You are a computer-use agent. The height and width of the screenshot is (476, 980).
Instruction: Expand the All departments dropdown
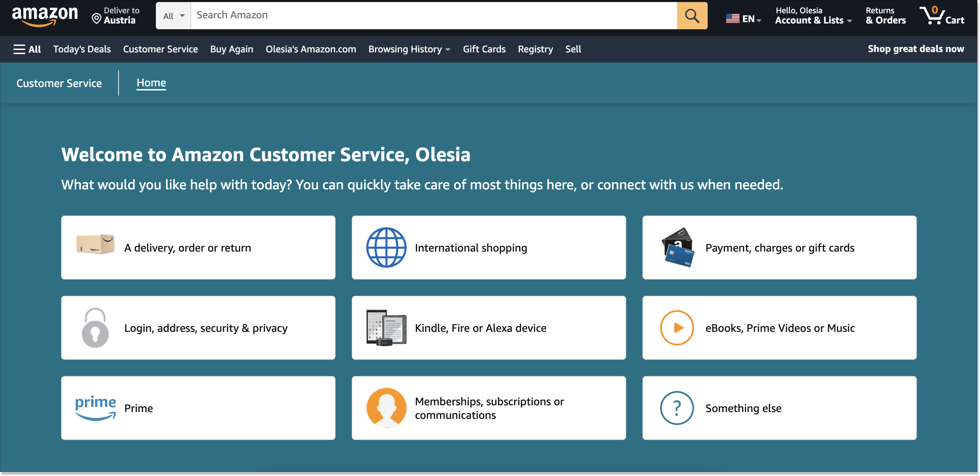(174, 16)
